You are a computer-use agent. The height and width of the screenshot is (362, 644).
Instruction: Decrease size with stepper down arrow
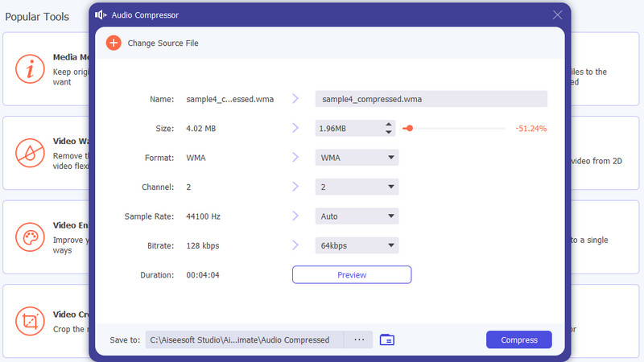pyautogui.click(x=390, y=132)
